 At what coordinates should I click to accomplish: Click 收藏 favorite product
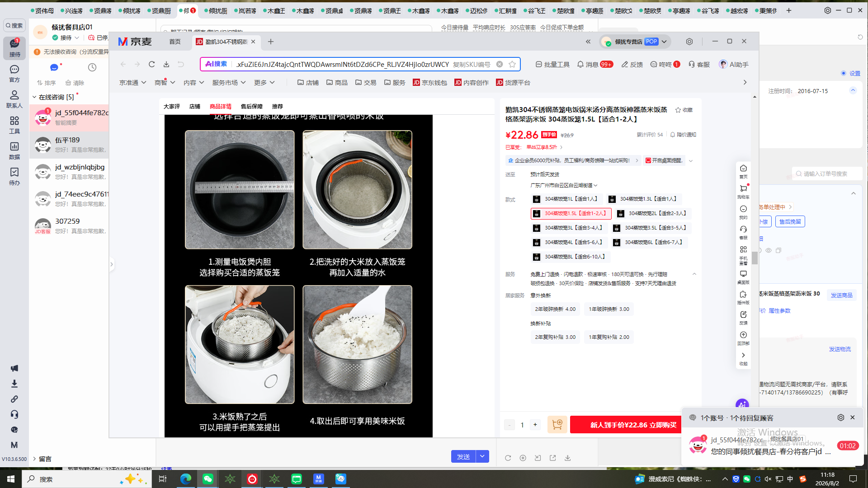tap(684, 110)
